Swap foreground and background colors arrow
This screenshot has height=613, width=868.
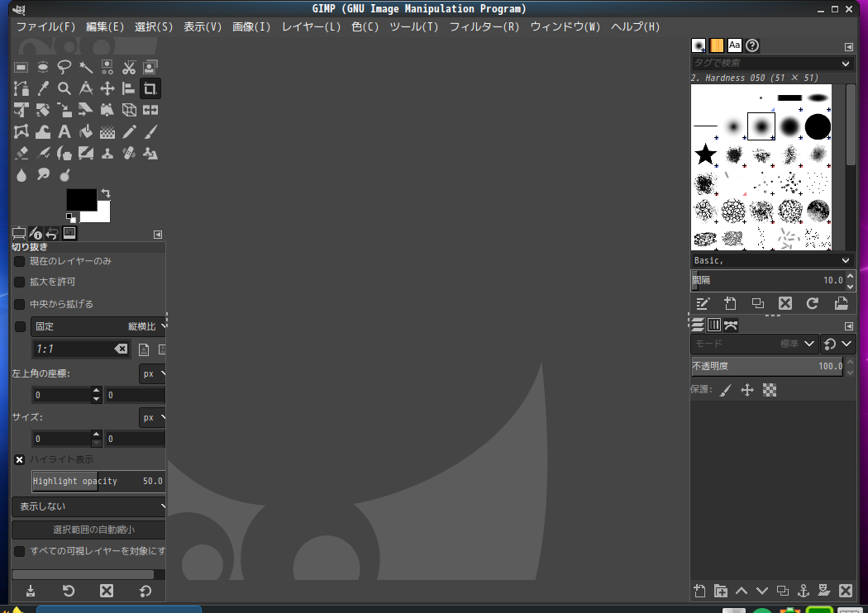coord(106,193)
